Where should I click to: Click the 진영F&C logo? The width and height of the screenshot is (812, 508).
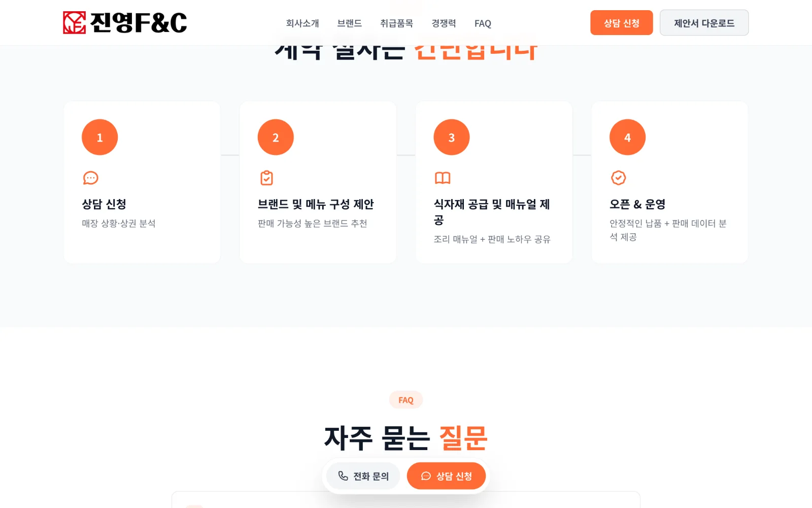tap(125, 23)
